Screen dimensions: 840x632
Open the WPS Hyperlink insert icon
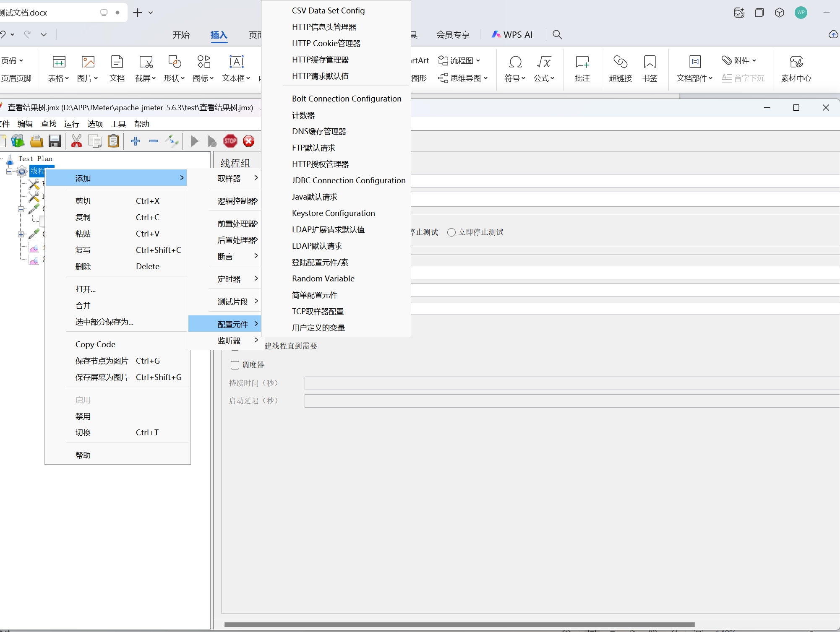coord(620,68)
